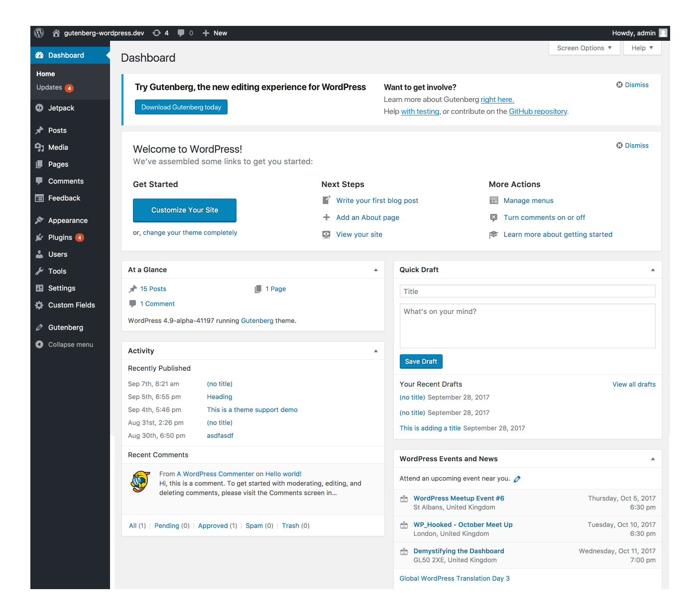
Task: Click the Save Draft button
Action: [x=421, y=362]
